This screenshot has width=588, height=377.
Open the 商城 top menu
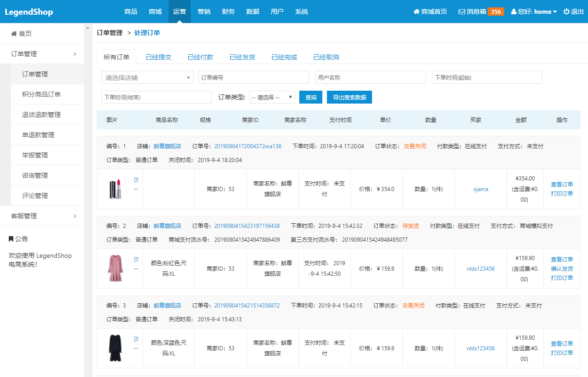(x=155, y=12)
